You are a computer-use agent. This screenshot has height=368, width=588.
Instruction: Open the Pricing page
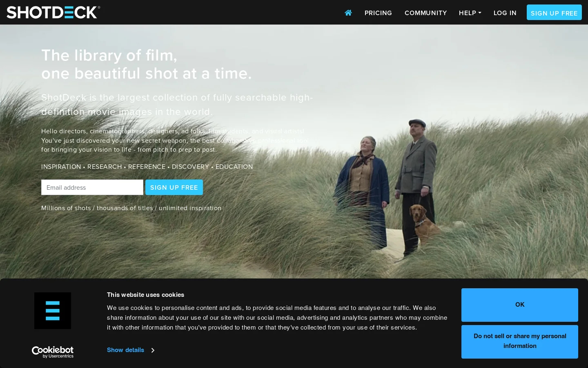tap(378, 13)
